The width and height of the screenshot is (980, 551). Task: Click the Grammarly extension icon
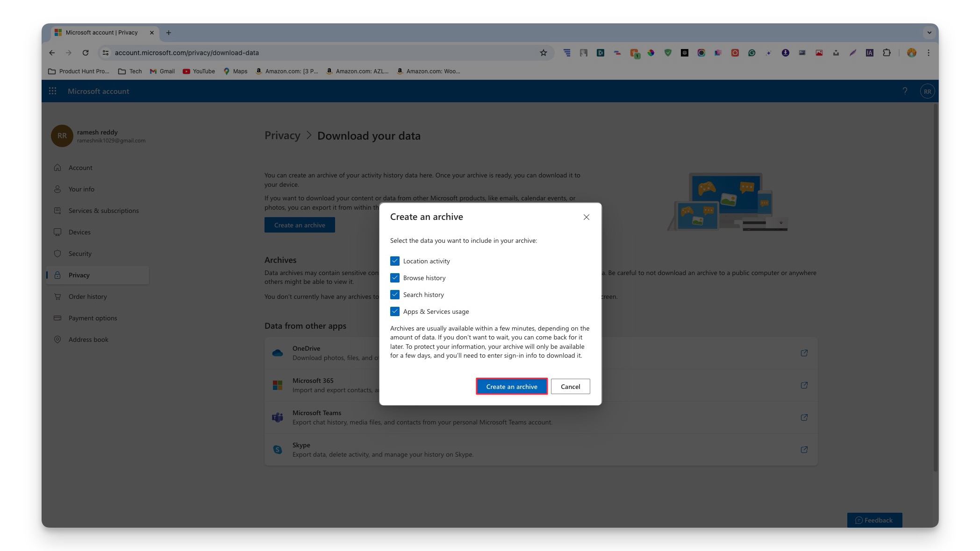tap(752, 53)
